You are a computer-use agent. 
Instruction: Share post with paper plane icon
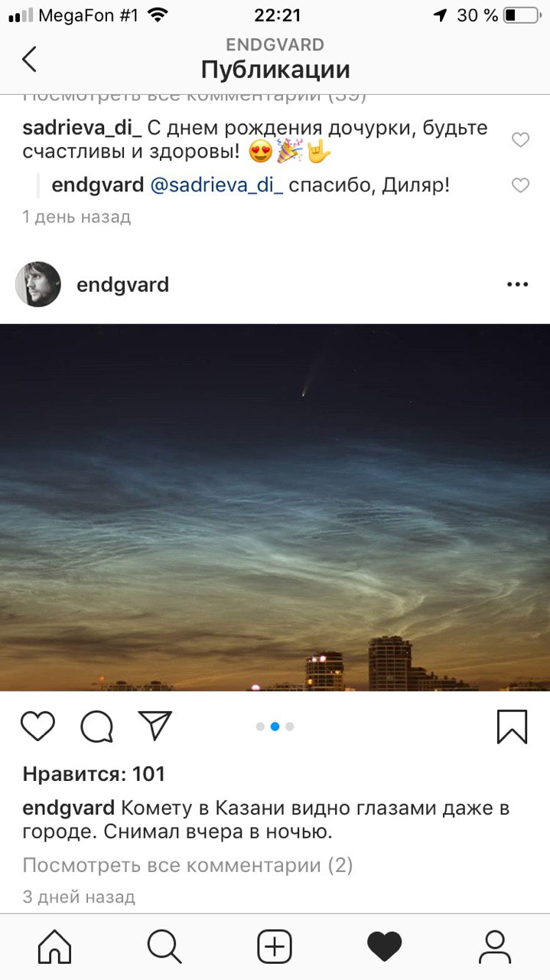pos(155,725)
